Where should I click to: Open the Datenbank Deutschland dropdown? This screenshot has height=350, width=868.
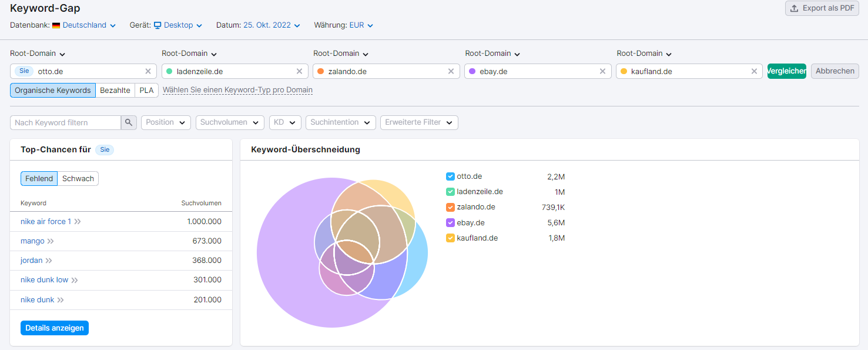click(x=89, y=25)
